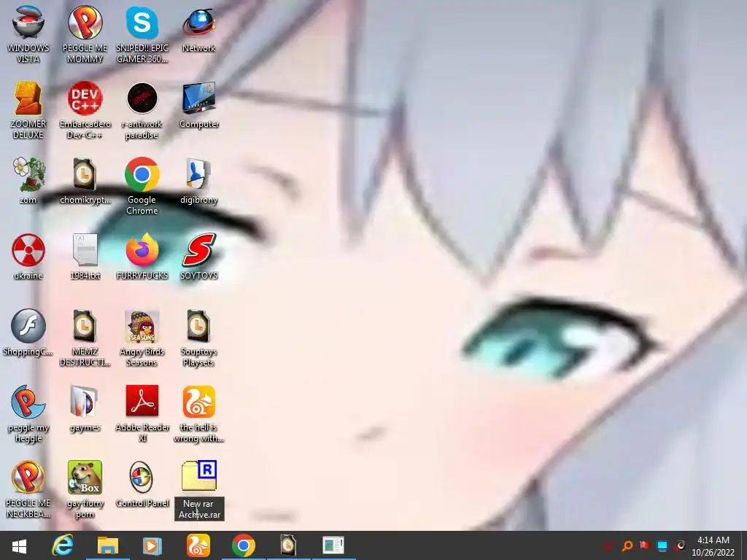This screenshot has height=560, width=747.
Task: Select the ukraine radiation-symbol icon
Action: coord(28,256)
